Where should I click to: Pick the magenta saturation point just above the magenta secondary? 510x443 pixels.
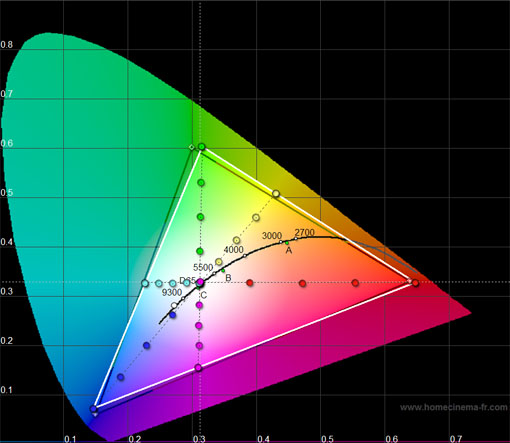coord(199,346)
